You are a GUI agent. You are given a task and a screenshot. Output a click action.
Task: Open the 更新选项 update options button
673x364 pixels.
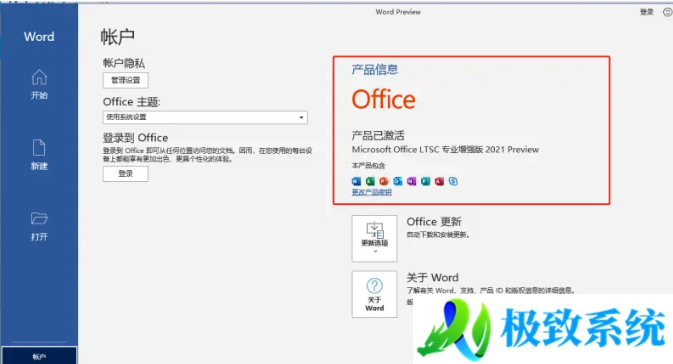tap(374, 238)
